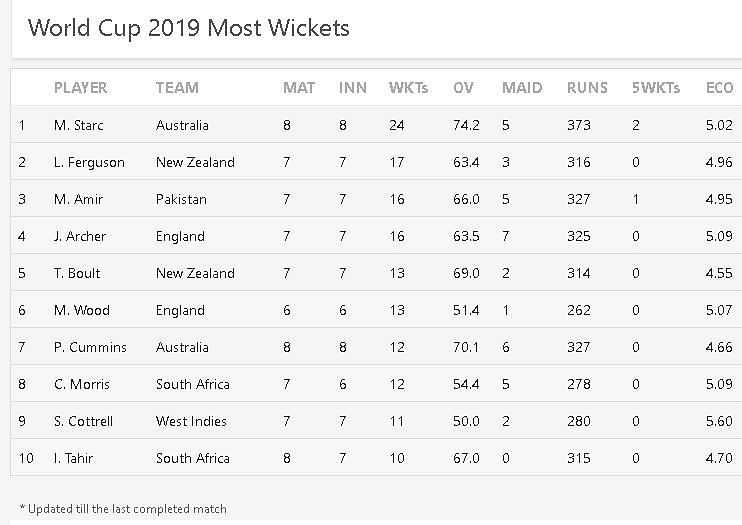The height and width of the screenshot is (525, 742).
Task: Click S. Cottrell's name
Action: (84, 421)
